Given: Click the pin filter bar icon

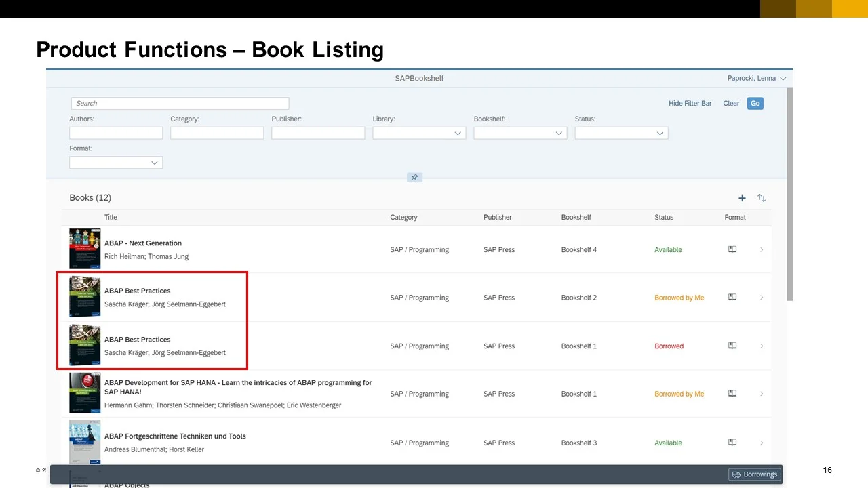Looking at the screenshot, I should (414, 178).
